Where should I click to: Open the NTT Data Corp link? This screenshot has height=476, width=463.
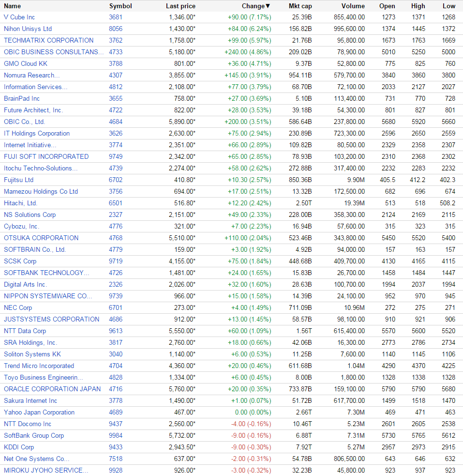25,331
